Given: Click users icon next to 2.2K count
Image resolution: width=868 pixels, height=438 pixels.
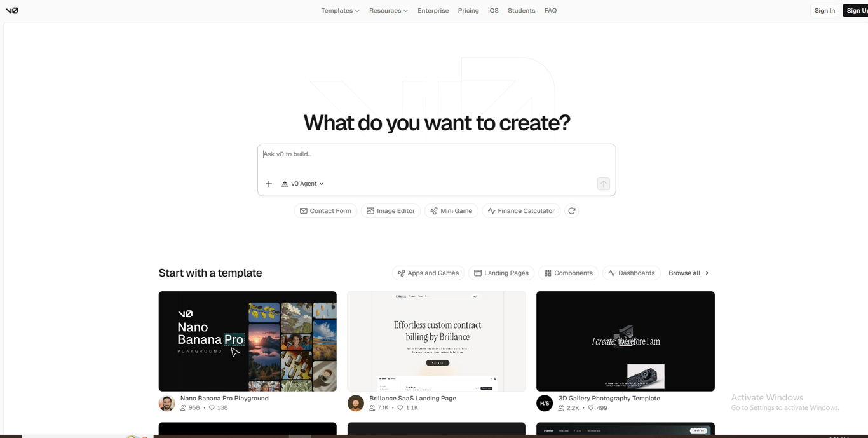Looking at the screenshot, I should tap(561, 408).
